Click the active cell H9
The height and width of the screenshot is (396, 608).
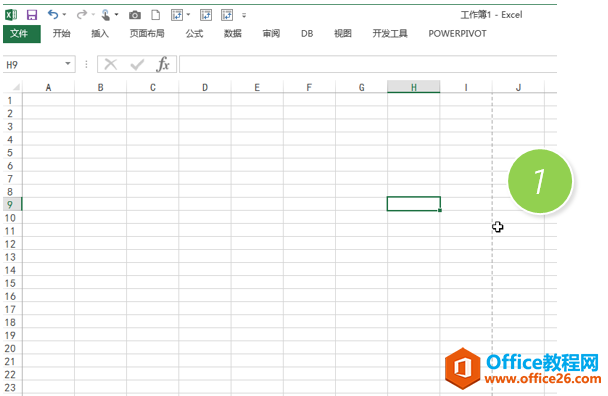click(414, 204)
